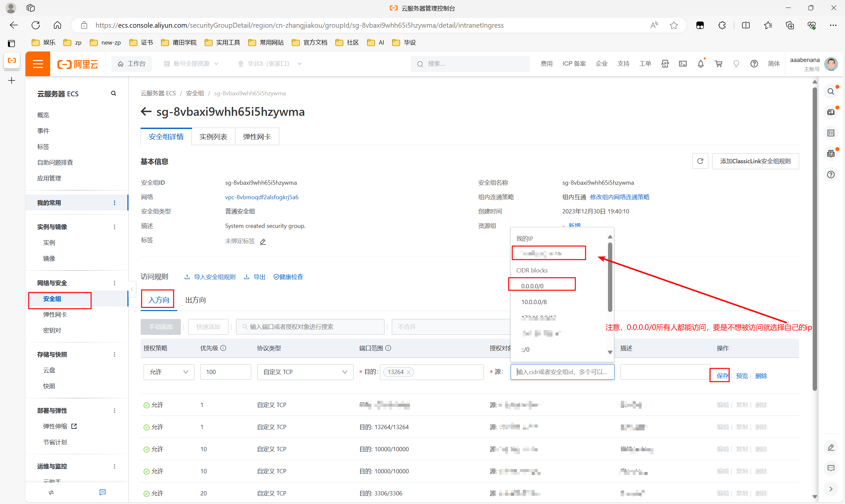
Task: Open the 账号全部资源 resource dropdown
Action: coord(191,64)
